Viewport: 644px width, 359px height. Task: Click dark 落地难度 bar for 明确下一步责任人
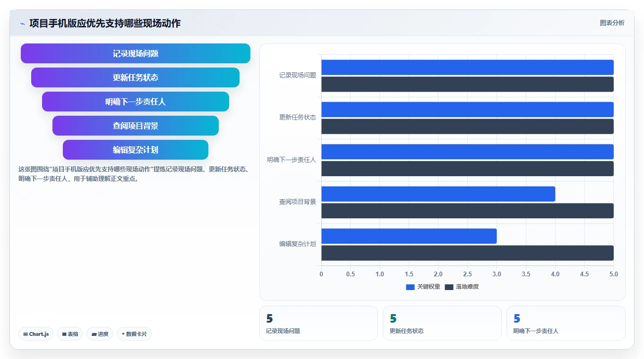point(467,169)
